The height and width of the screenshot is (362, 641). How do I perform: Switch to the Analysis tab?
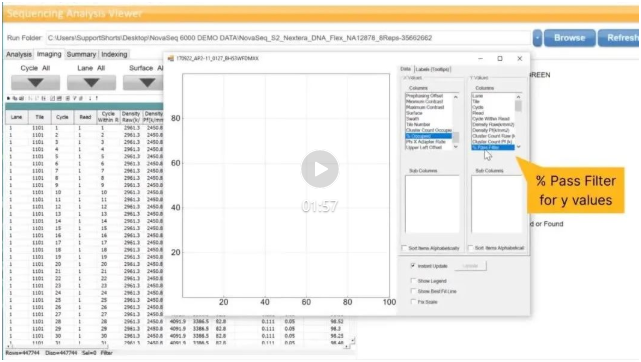click(x=19, y=54)
